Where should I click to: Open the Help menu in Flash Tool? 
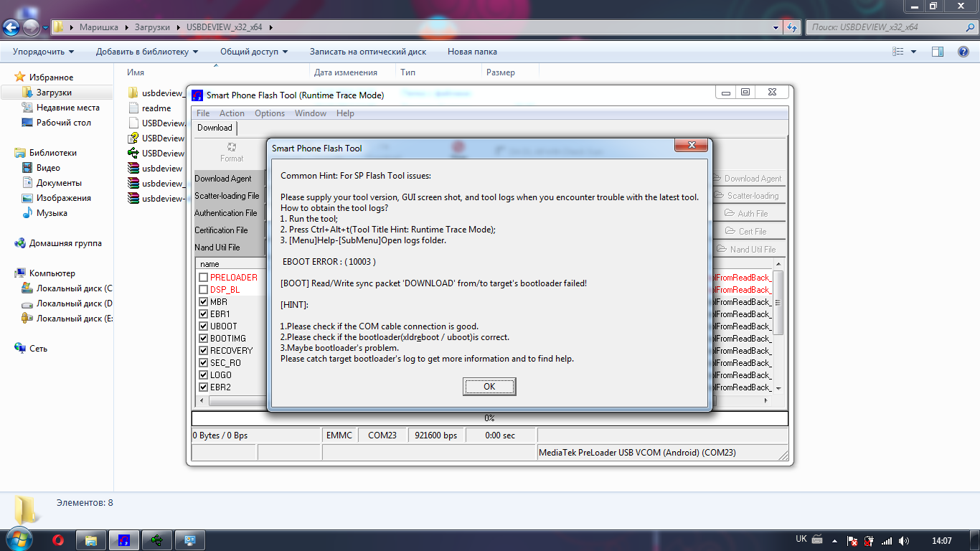point(345,113)
